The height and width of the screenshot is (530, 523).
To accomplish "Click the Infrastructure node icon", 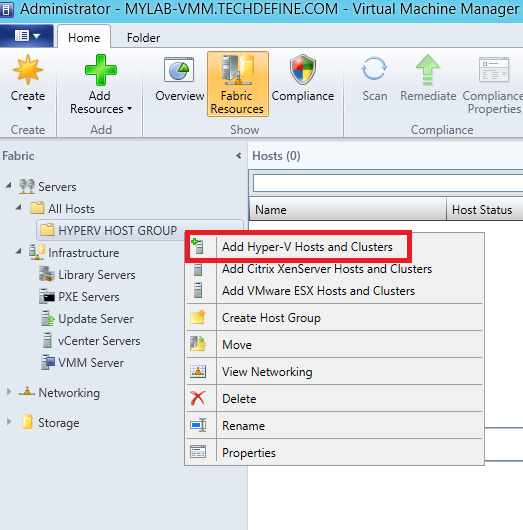I will [x=37, y=252].
